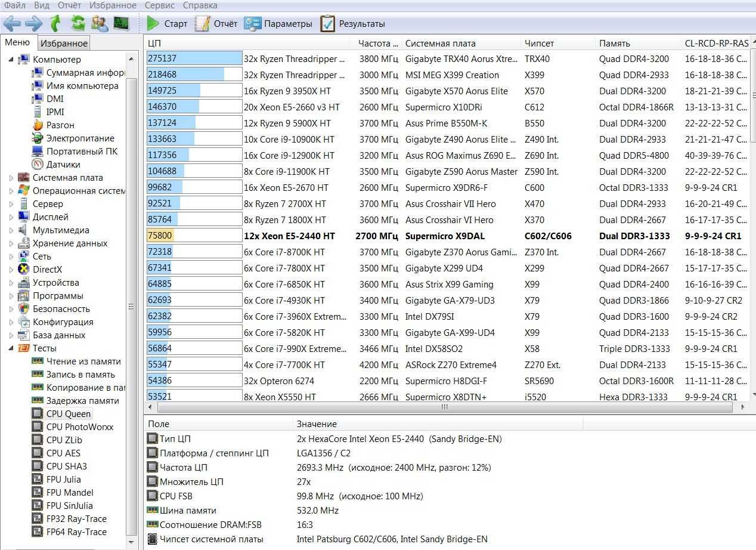Screen dimensions: 756x550
Task: Select the CPU ZLib benchmark
Action: (57, 440)
